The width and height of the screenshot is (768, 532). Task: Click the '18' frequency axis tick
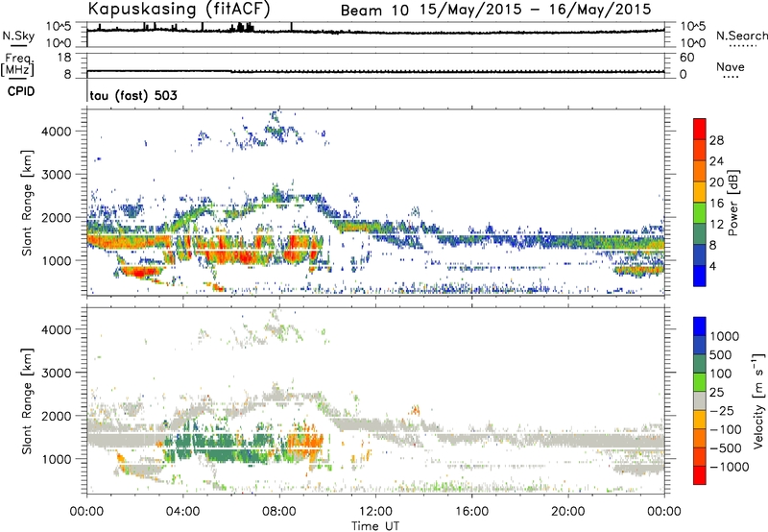[64, 58]
